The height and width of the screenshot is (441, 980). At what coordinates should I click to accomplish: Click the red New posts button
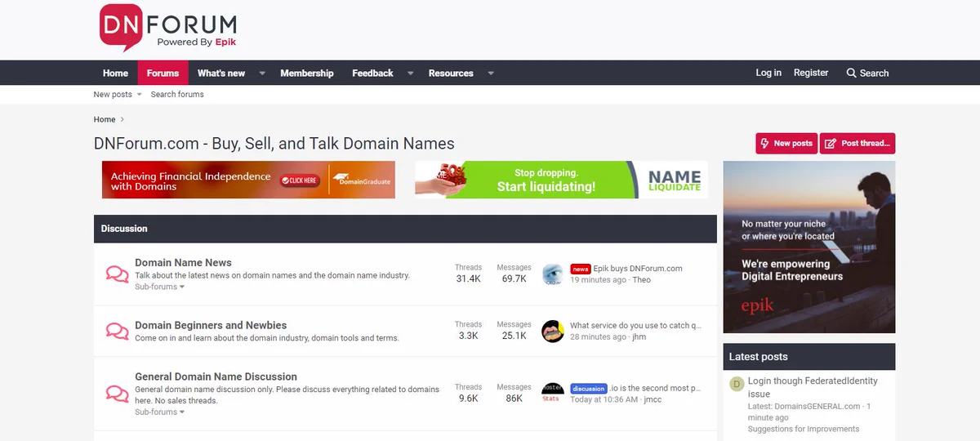(786, 143)
